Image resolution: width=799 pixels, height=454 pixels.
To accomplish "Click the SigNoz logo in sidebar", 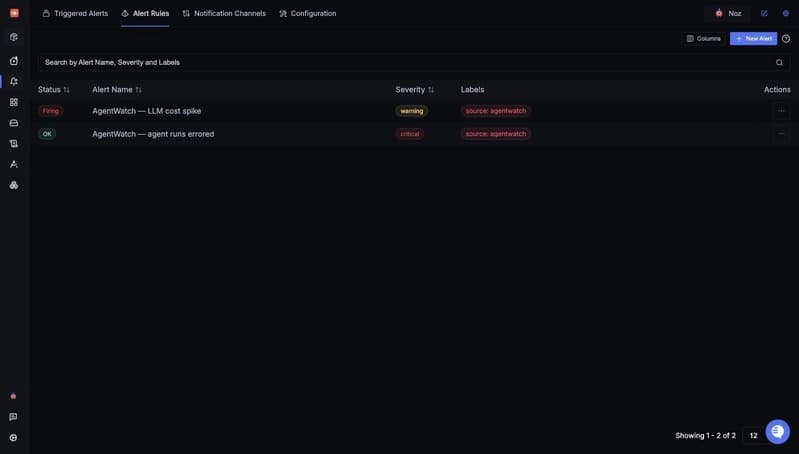I will point(14,13).
